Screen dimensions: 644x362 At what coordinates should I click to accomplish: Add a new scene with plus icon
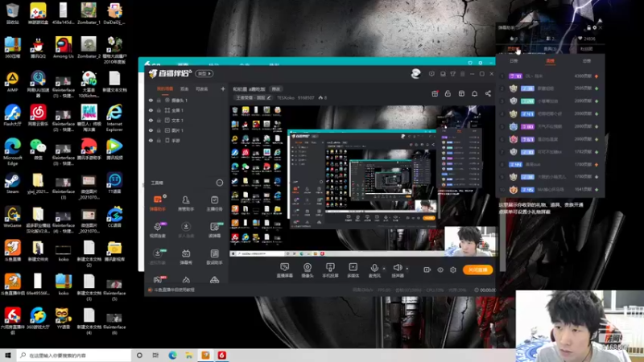click(223, 88)
